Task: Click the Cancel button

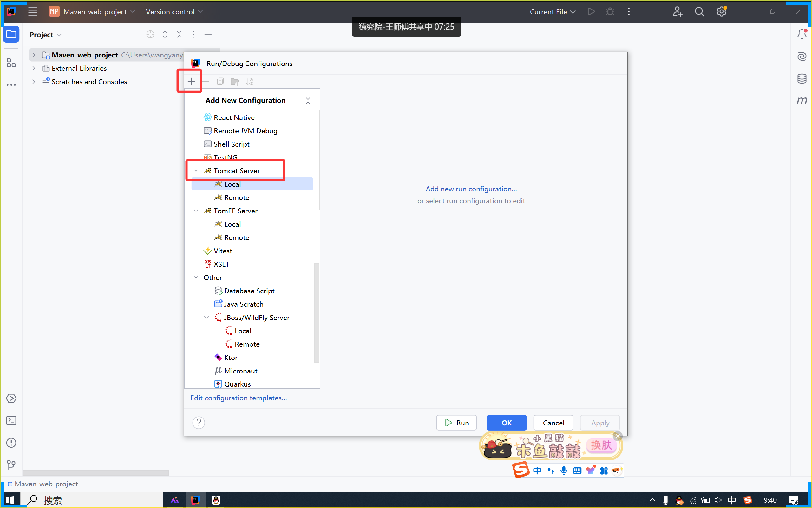Action: [x=553, y=423]
